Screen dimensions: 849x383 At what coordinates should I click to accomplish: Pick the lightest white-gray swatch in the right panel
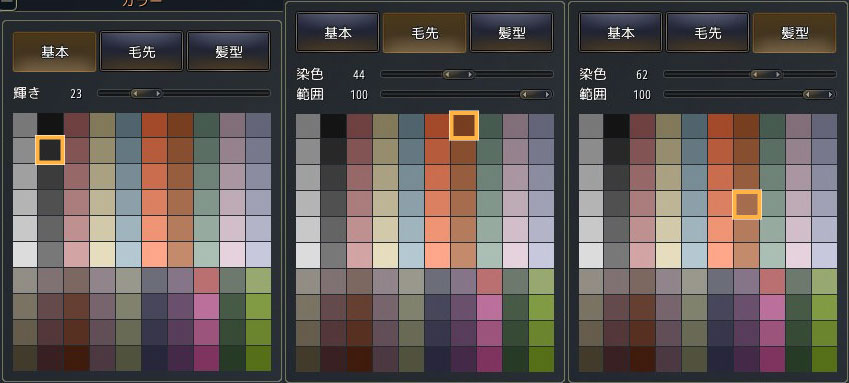pyautogui.click(x=591, y=255)
